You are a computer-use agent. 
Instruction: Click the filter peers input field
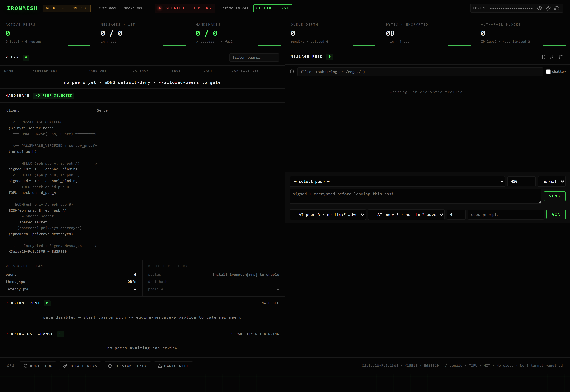click(254, 58)
